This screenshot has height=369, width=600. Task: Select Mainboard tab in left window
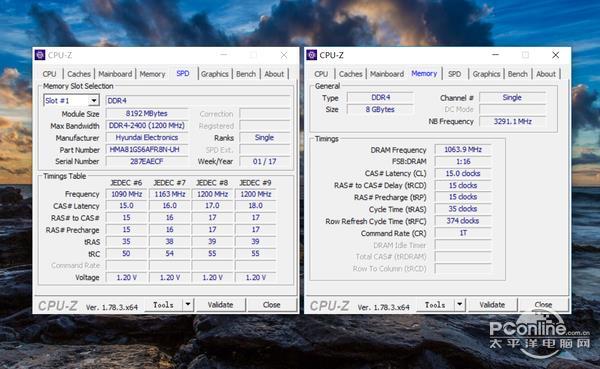[115, 74]
